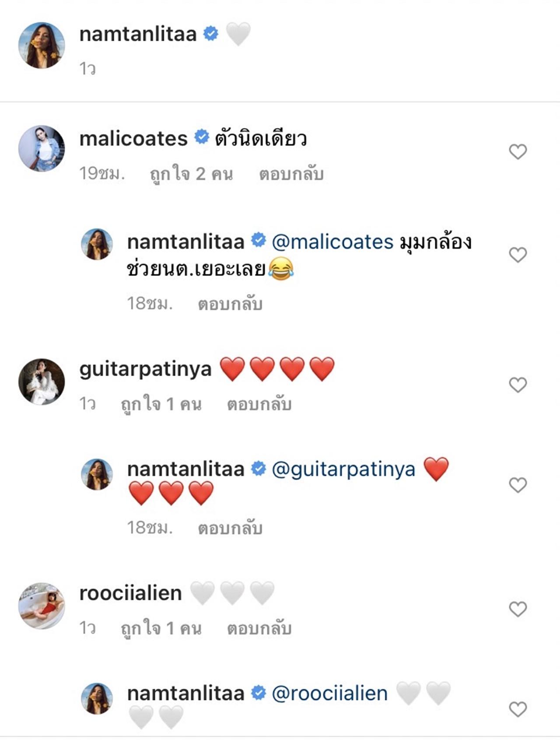Heart namtanlitaa's reply to guitarpatinya
Viewport: 560px width, 740px height.
point(518,485)
